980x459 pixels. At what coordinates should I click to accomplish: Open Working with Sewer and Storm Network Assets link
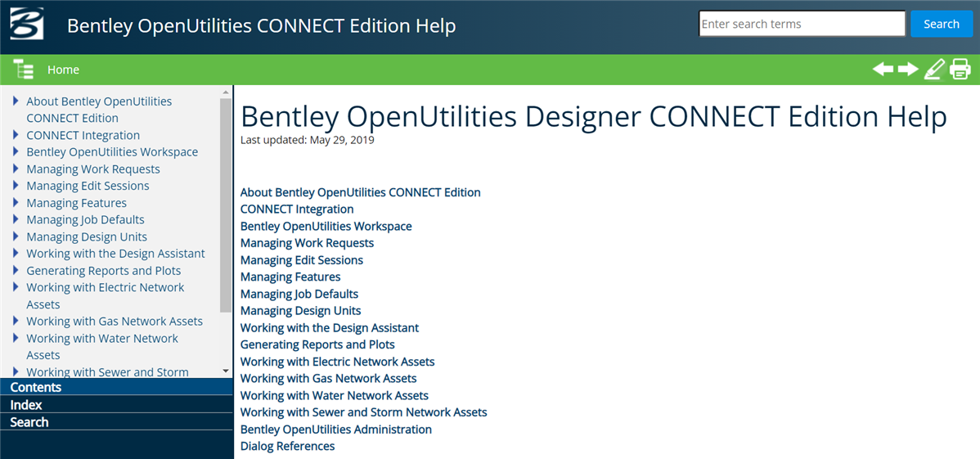[x=364, y=412]
